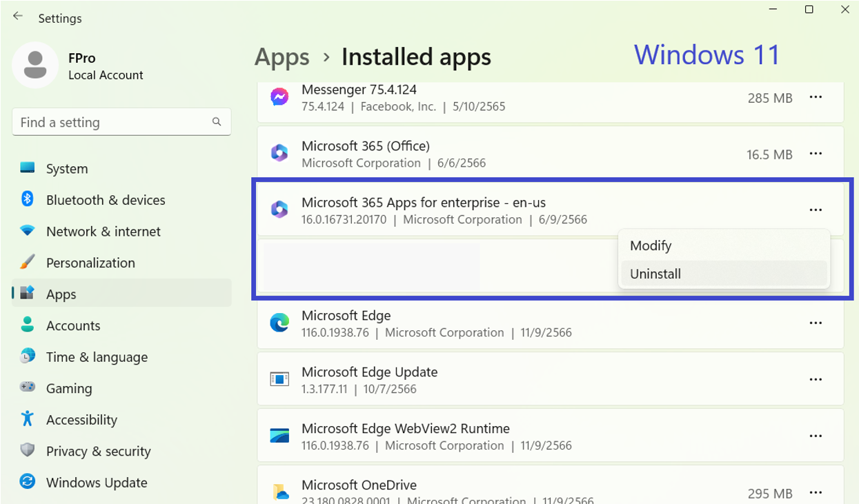Click the Apps breadcrumb link
This screenshot has height=504, width=859.
[x=282, y=57]
